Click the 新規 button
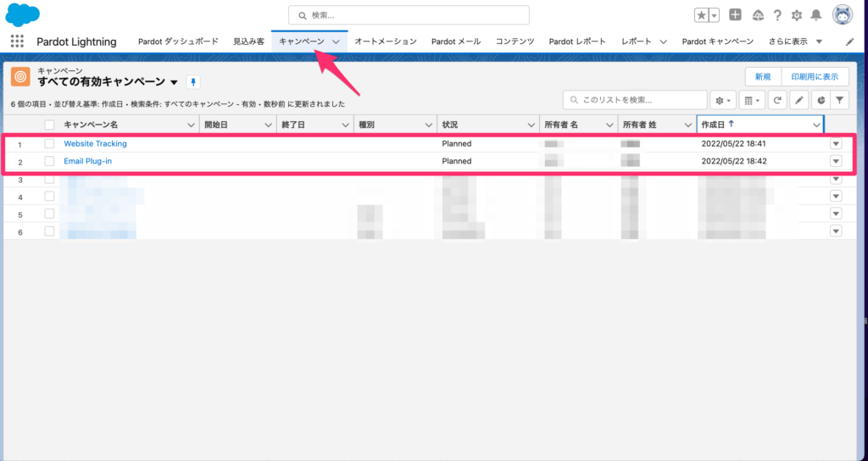Viewport: 868px width, 461px height. coord(763,77)
